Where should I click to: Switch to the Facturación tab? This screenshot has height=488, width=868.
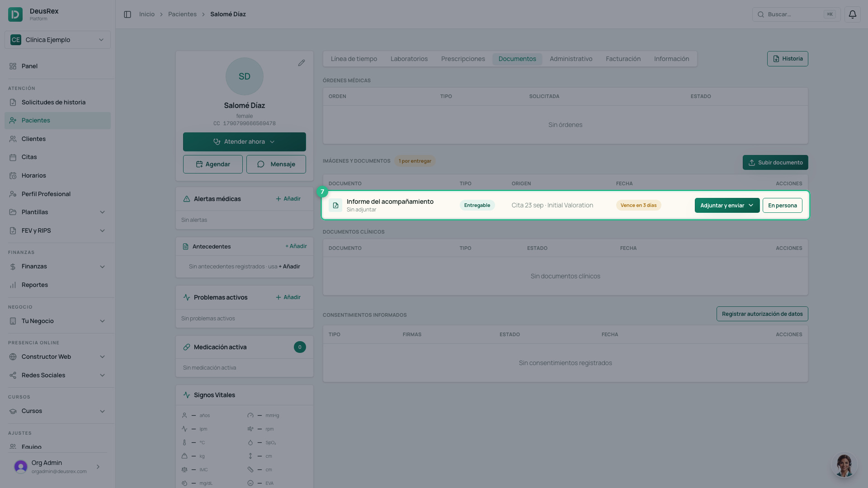coord(623,59)
